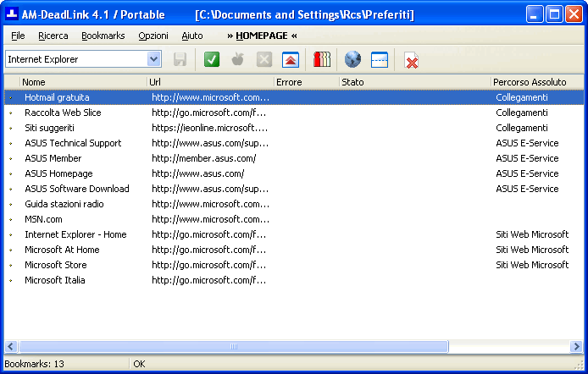Click the gray apple toolbar icon

[x=238, y=59]
